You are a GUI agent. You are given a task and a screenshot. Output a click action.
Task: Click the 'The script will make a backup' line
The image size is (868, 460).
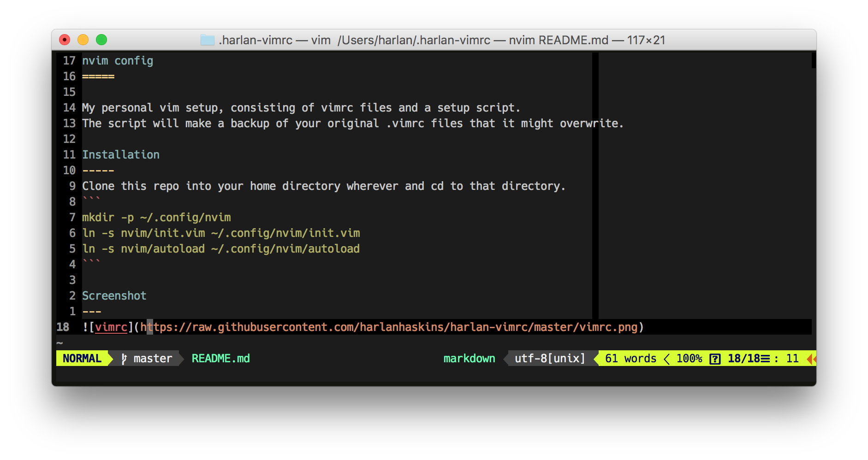coord(353,124)
